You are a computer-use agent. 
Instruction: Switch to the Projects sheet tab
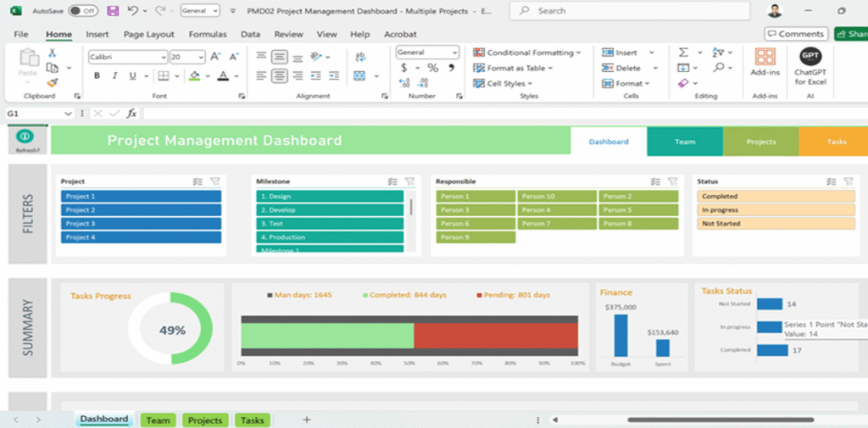point(204,420)
